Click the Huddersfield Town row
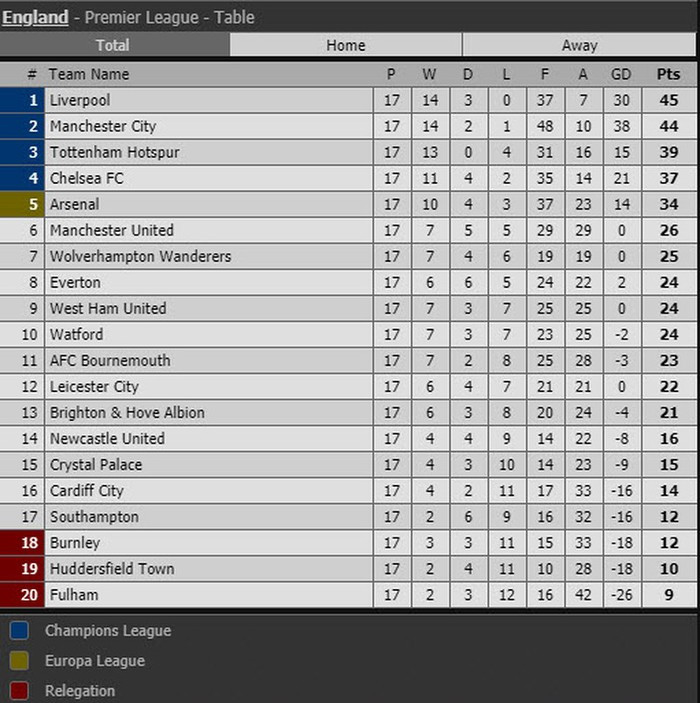 pos(112,568)
